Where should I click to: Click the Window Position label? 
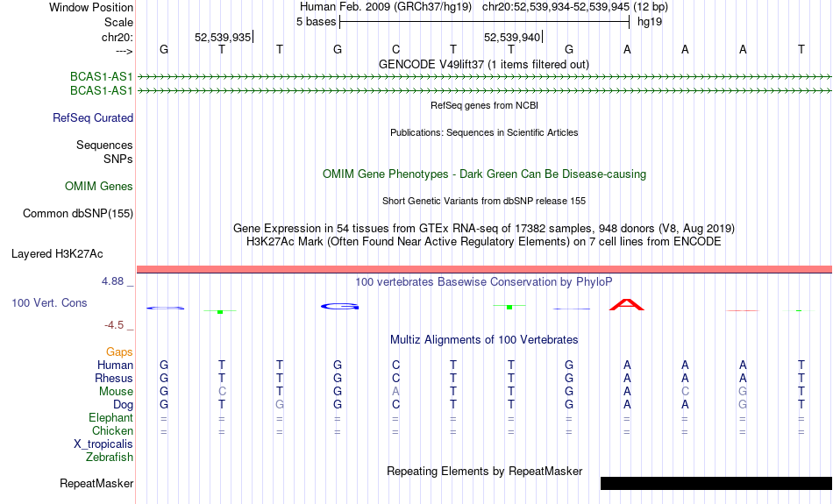tap(91, 7)
